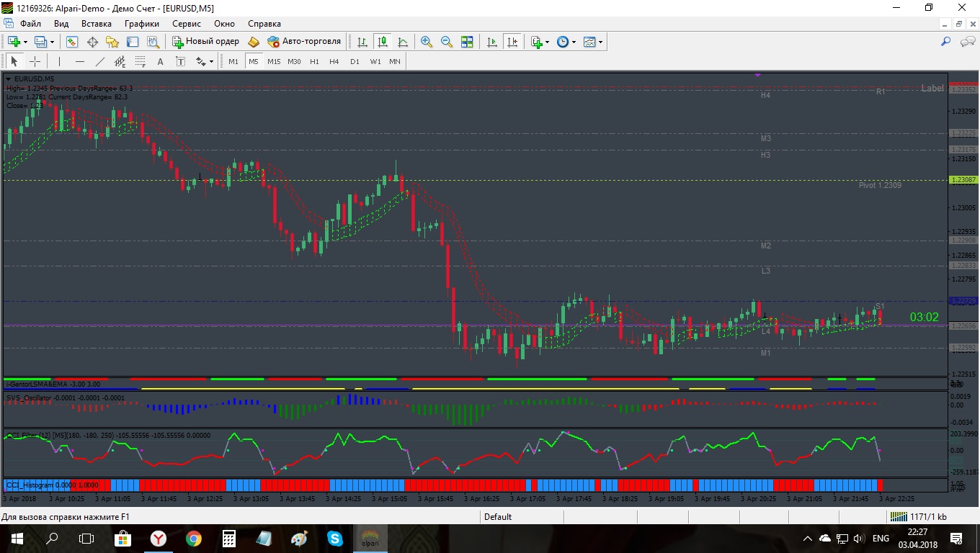
Task: Select the equidistant channel tool
Action: pos(120,61)
